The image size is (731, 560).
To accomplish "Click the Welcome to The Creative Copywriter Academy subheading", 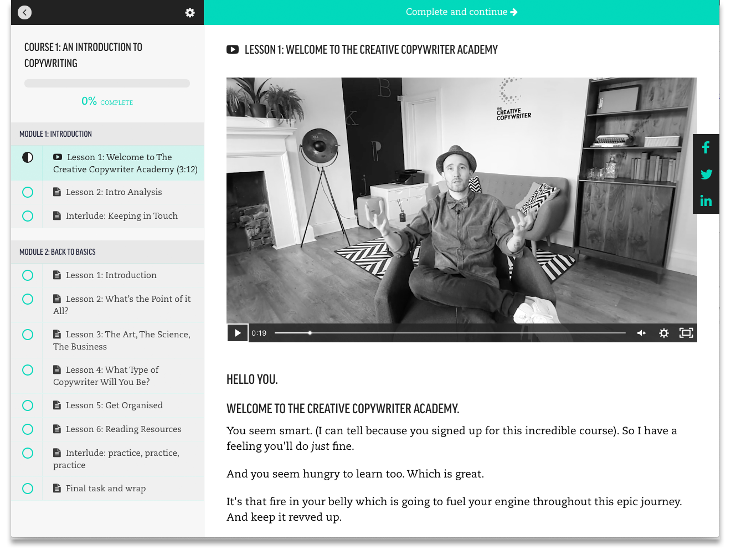I will click(x=343, y=409).
